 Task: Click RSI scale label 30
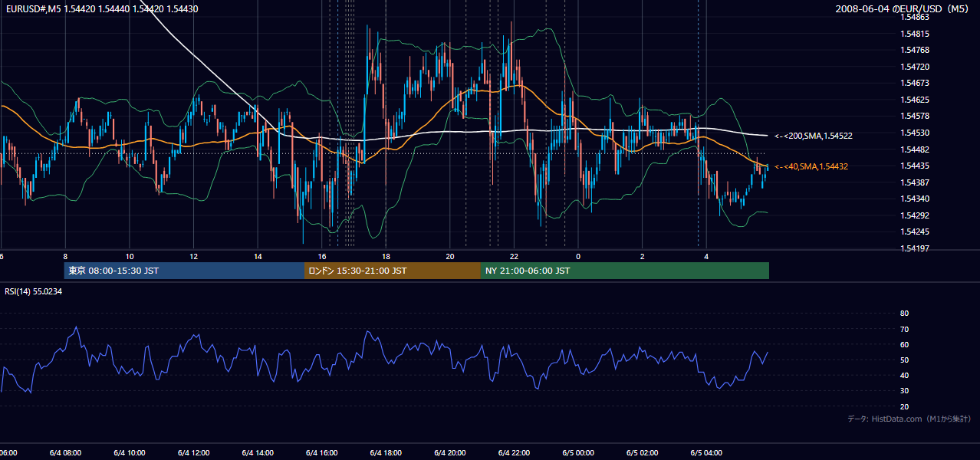tap(904, 391)
